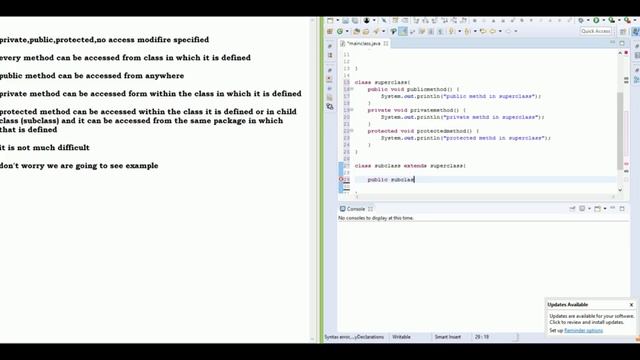Open the Search dropdown arrow

click(x=383, y=31)
